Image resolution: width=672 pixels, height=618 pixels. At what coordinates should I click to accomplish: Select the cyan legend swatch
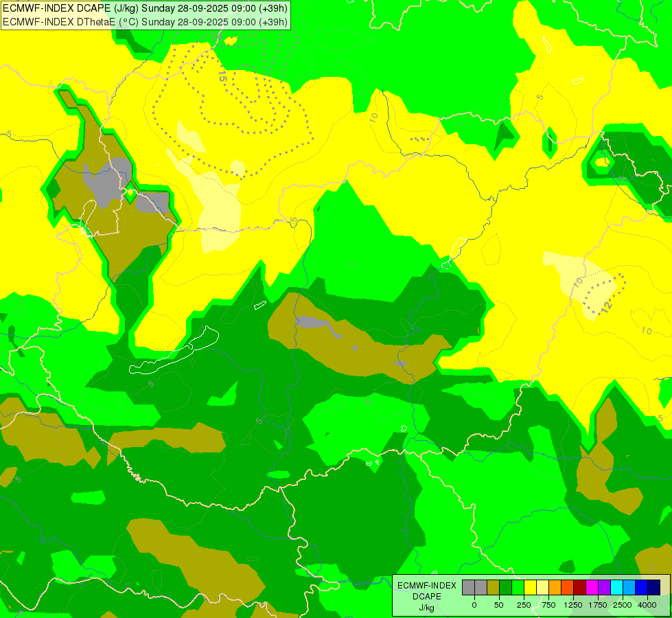pos(616,588)
